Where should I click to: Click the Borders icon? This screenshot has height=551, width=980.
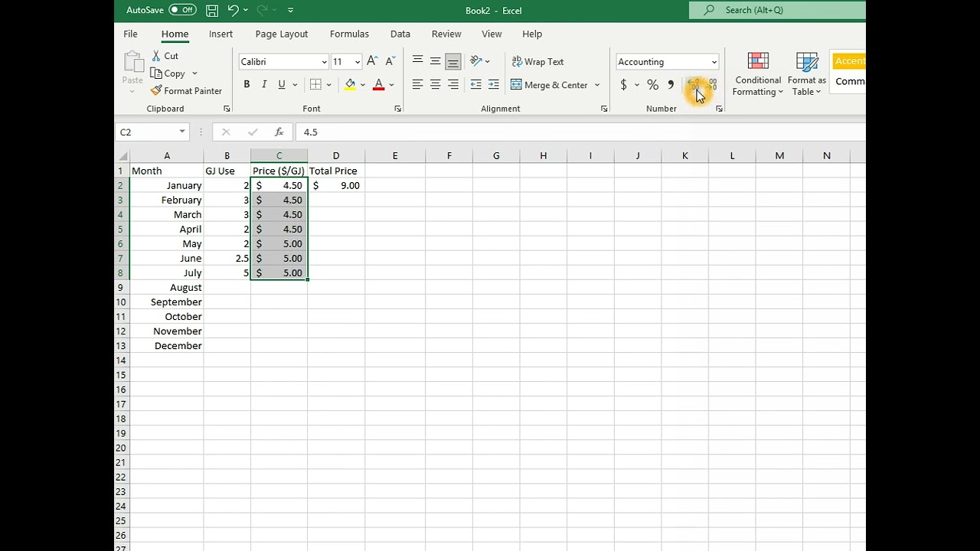(315, 85)
